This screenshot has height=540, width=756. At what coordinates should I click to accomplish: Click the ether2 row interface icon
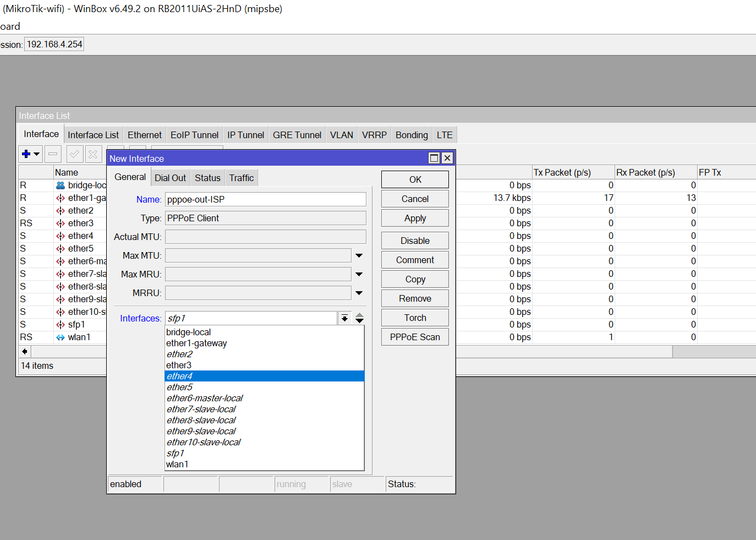coord(61,211)
